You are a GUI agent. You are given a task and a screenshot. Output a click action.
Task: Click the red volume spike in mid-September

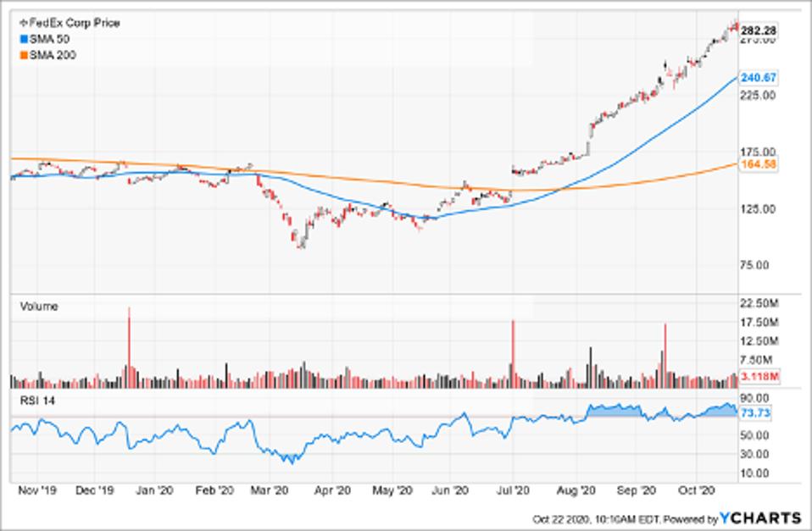coord(665,356)
